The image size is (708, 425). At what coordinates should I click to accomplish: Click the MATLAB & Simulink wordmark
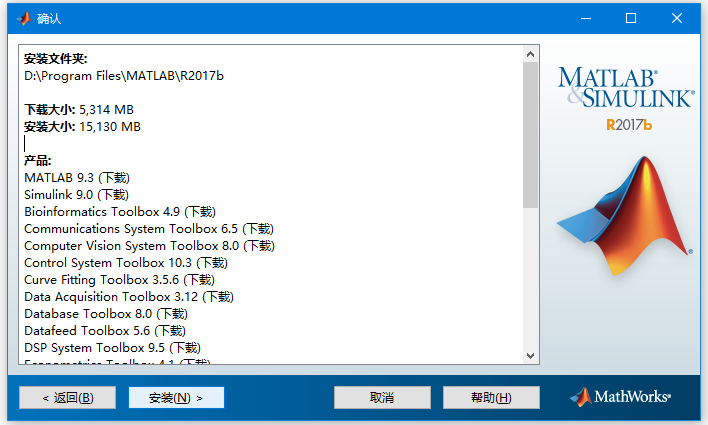(x=625, y=88)
